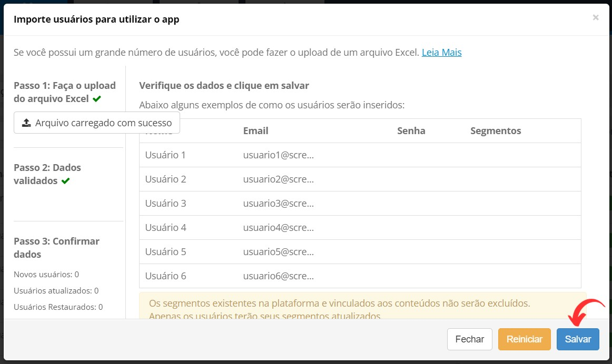Click the yellow segments warning notice
The image size is (612, 364).
tap(362, 306)
